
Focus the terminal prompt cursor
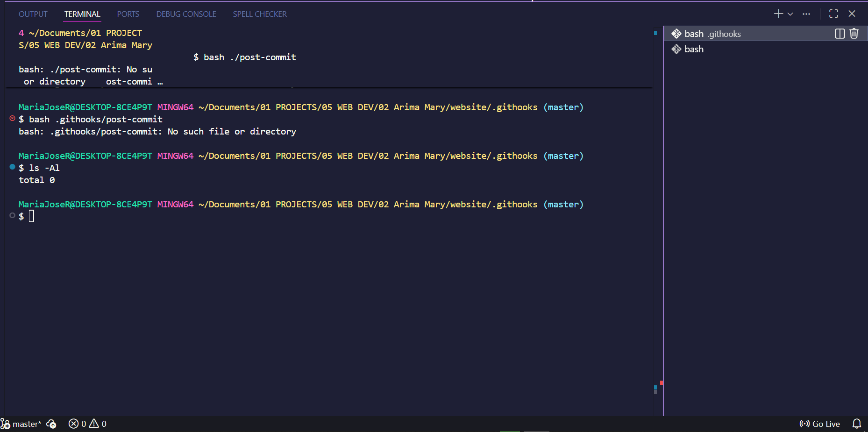click(x=32, y=216)
